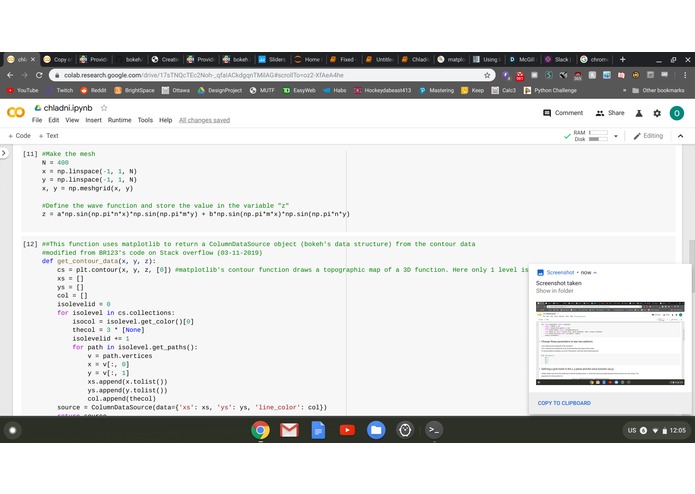Switch to the matplotlib tab

click(x=450, y=59)
